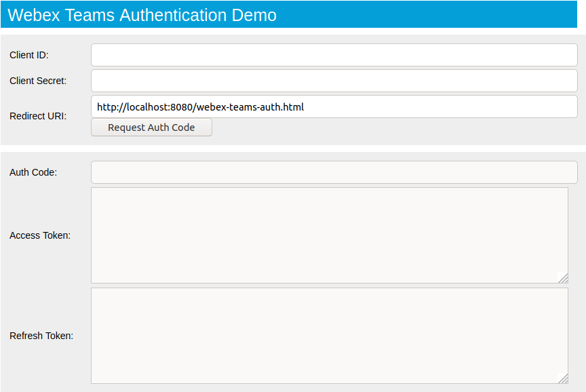Click the Request Auth Code button
The image size is (586, 392).
click(151, 128)
